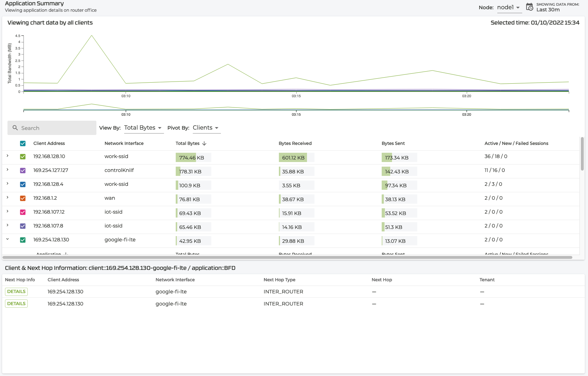Sort by Client Address column header
Screen dimensions: 588x376
click(49, 143)
